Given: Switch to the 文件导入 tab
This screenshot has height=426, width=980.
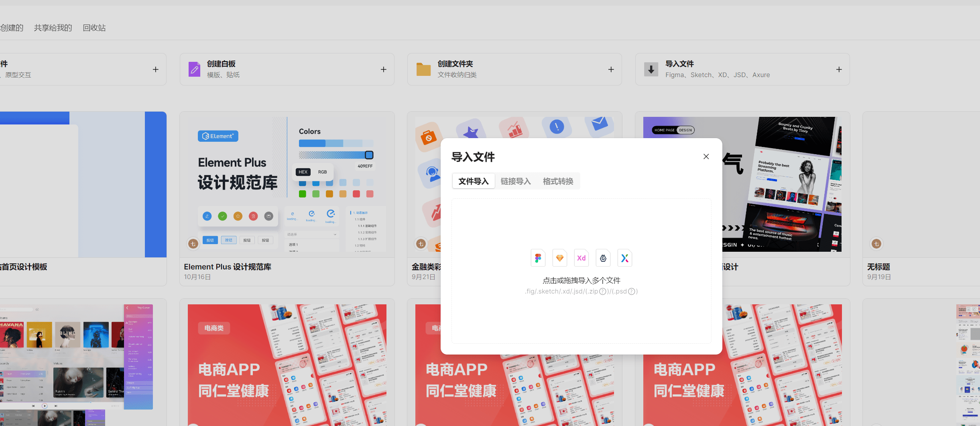Looking at the screenshot, I should [474, 181].
